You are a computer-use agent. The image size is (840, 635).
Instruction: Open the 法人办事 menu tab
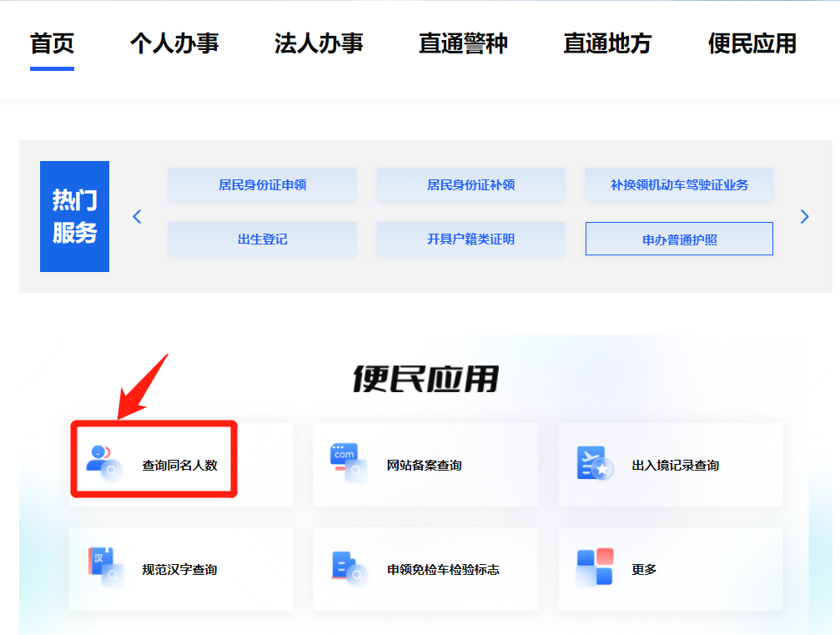[x=319, y=43]
